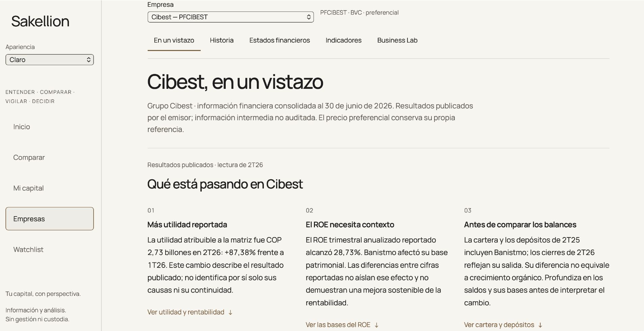Switch to the Indicadores tab

point(343,41)
